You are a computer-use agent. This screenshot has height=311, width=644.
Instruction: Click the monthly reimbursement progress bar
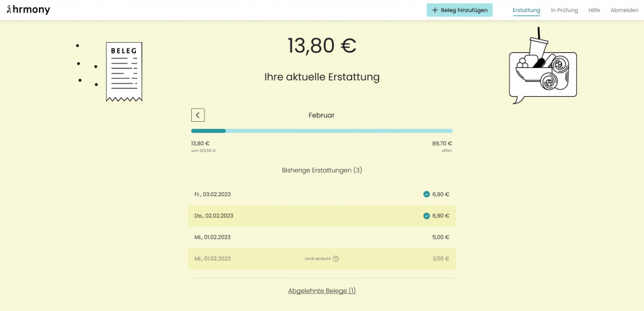[x=322, y=131]
